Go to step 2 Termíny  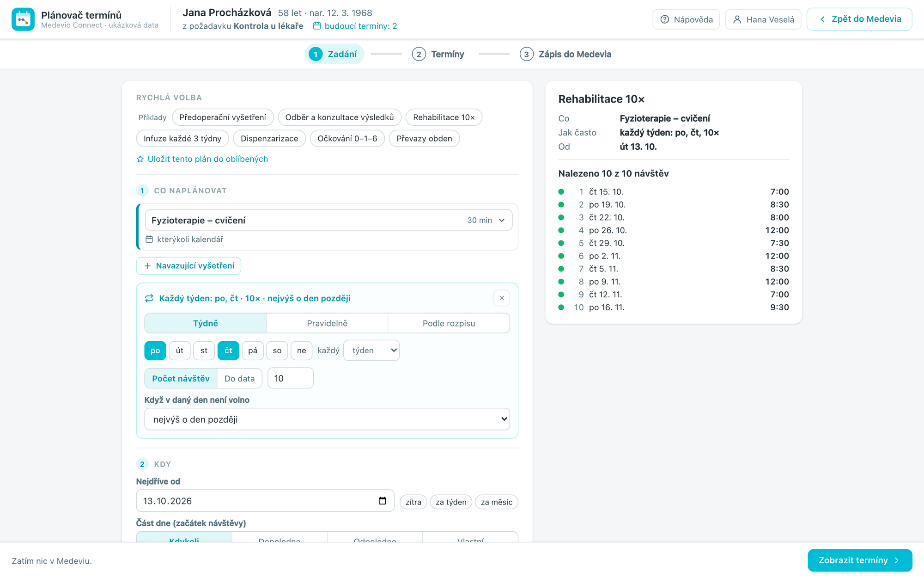tap(438, 54)
